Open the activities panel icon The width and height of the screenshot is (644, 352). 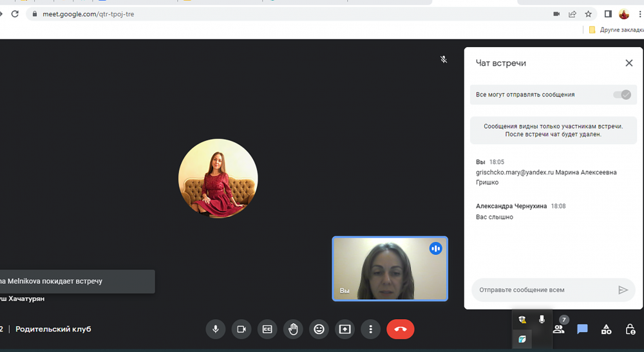coord(606,329)
